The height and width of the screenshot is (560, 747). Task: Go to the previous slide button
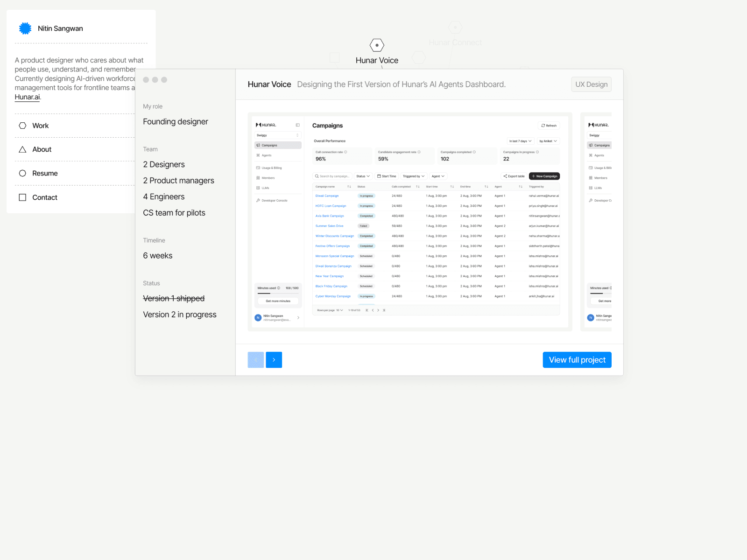pos(256,360)
